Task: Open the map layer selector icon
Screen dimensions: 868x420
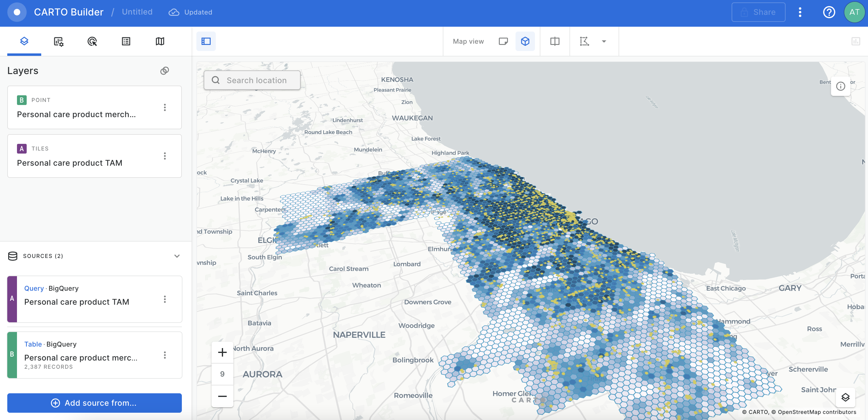Action: click(x=845, y=398)
